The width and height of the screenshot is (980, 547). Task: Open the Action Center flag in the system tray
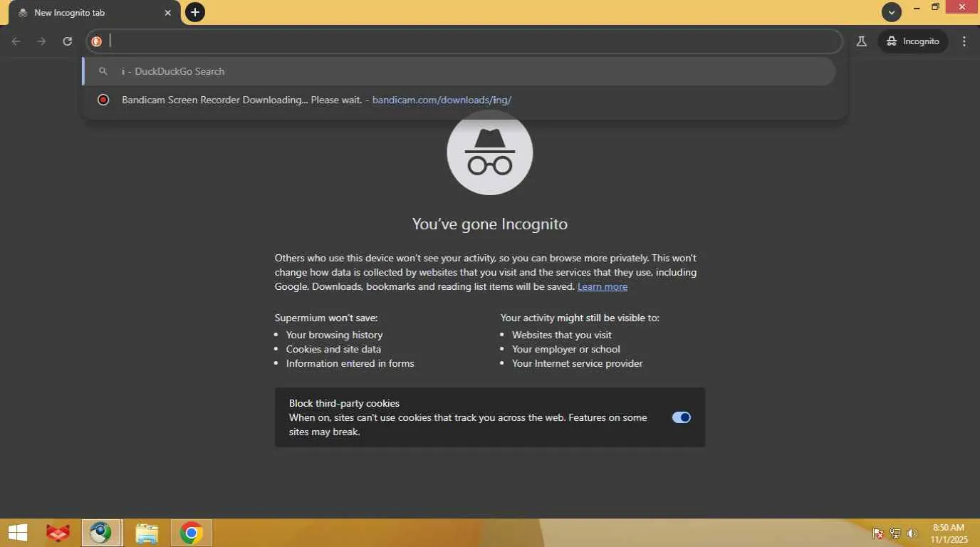pyautogui.click(x=878, y=533)
